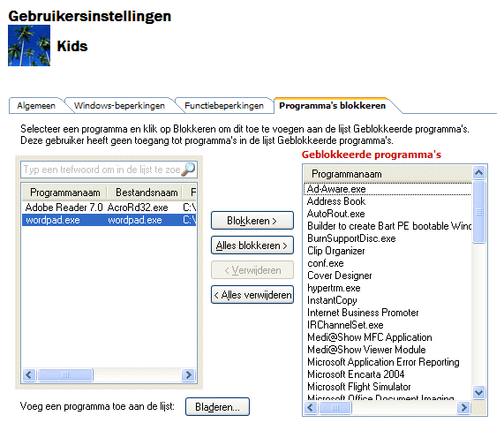This screenshot has width=504, height=423.
Task: Select the Programma's blokkeren tab
Action: pyautogui.click(x=332, y=105)
